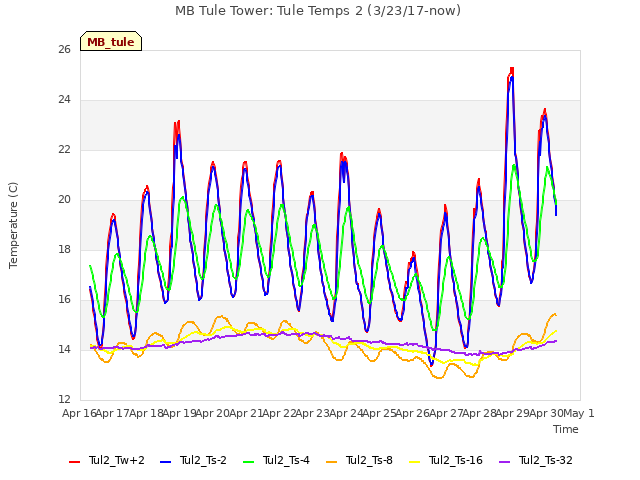
Task: Click the red Tul2_Tw+2 legend swatch
Action: tap(74, 462)
